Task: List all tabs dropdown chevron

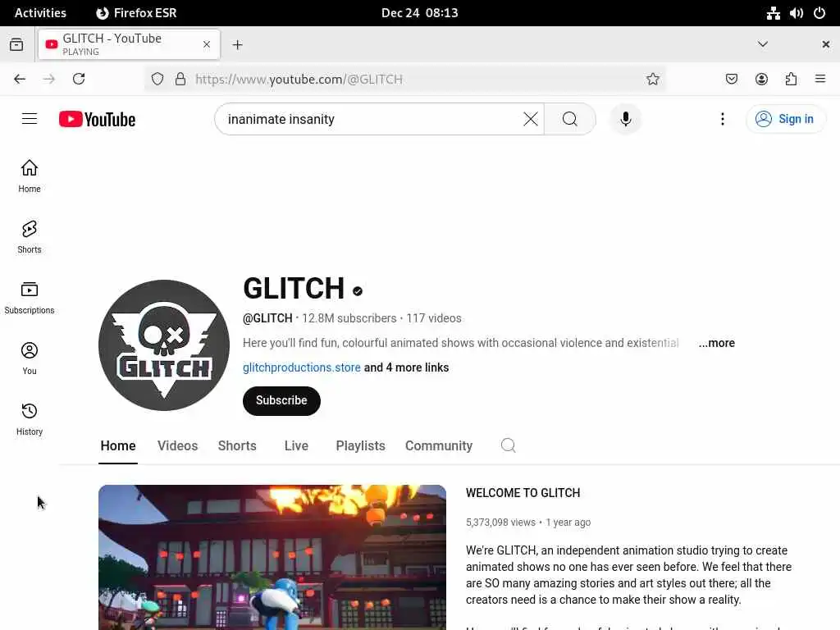Action: (762, 44)
